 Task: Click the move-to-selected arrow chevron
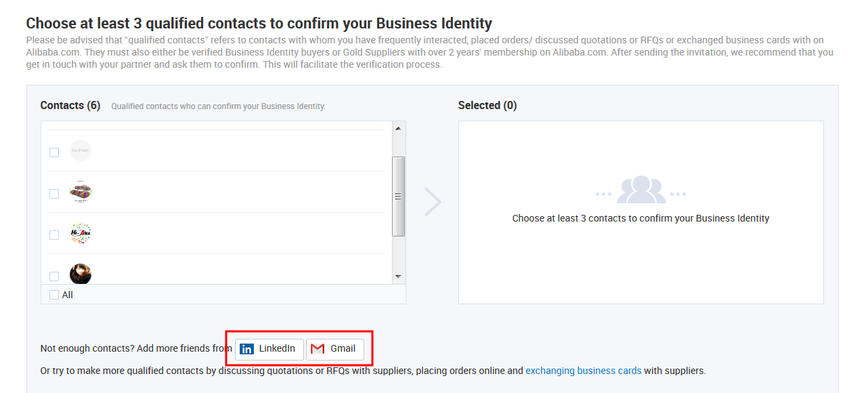pyautogui.click(x=433, y=202)
